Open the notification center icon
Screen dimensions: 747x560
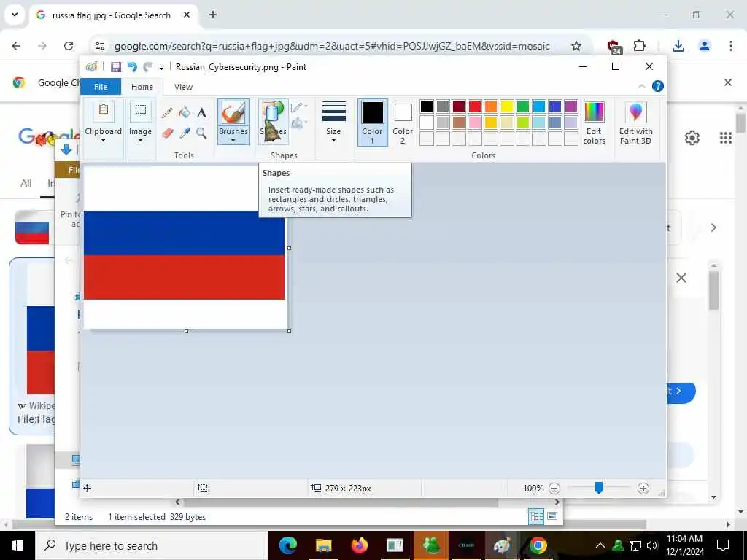tap(723, 545)
